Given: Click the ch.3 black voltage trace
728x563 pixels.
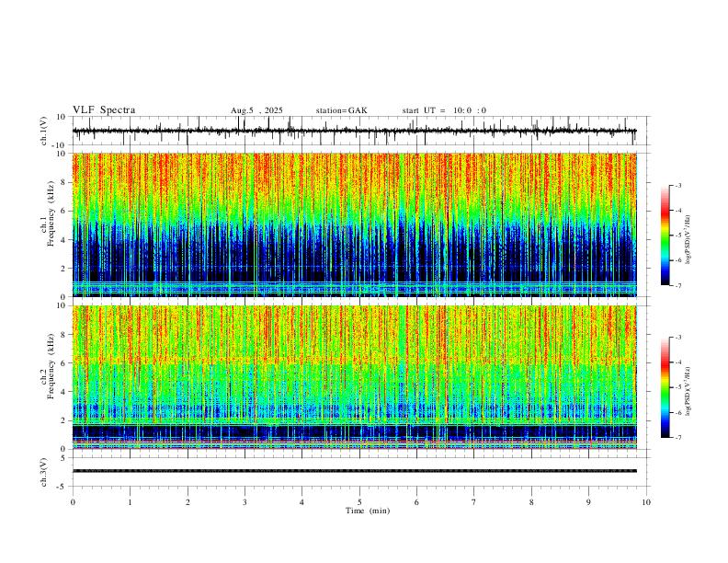Looking at the screenshot, I should pyautogui.click(x=354, y=471).
